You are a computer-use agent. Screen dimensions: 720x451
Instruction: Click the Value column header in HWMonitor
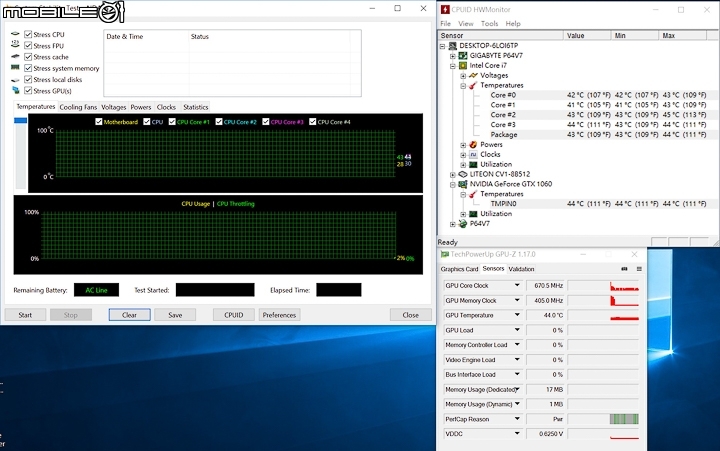(x=587, y=35)
